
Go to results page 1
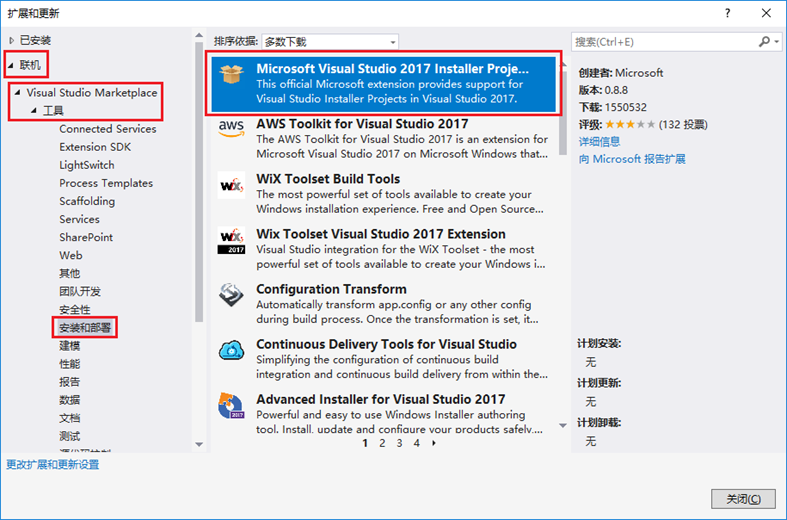click(365, 443)
